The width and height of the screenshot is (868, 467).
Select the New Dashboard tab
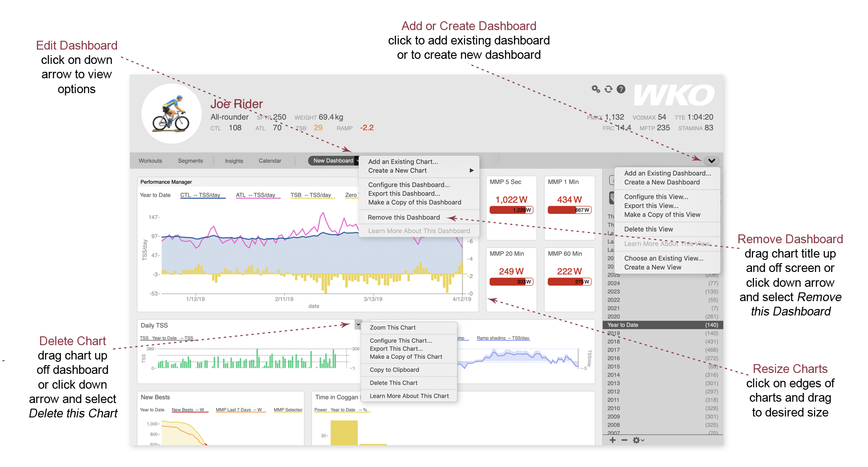(333, 161)
